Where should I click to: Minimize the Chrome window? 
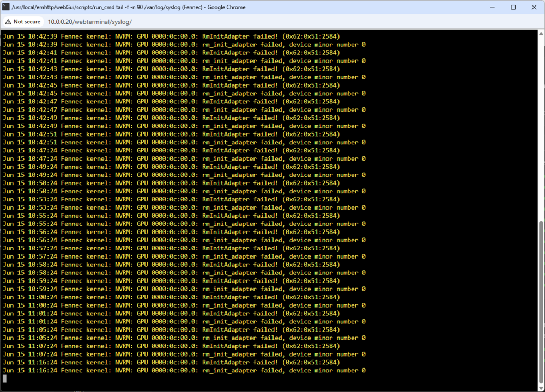tap(492, 7)
